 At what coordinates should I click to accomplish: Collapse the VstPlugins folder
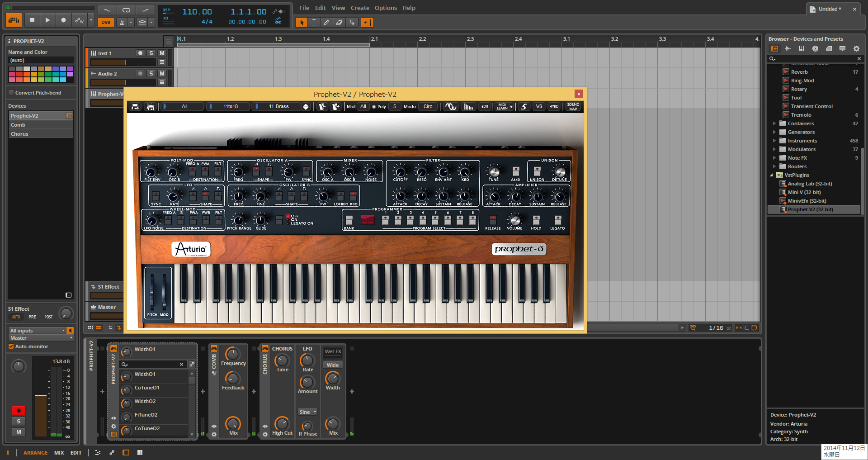point(772,175)
